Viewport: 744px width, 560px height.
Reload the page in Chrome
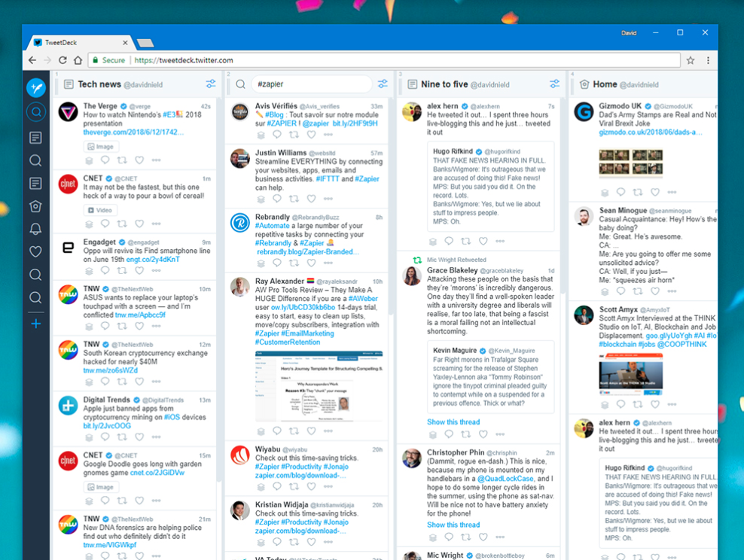(63, 60)
